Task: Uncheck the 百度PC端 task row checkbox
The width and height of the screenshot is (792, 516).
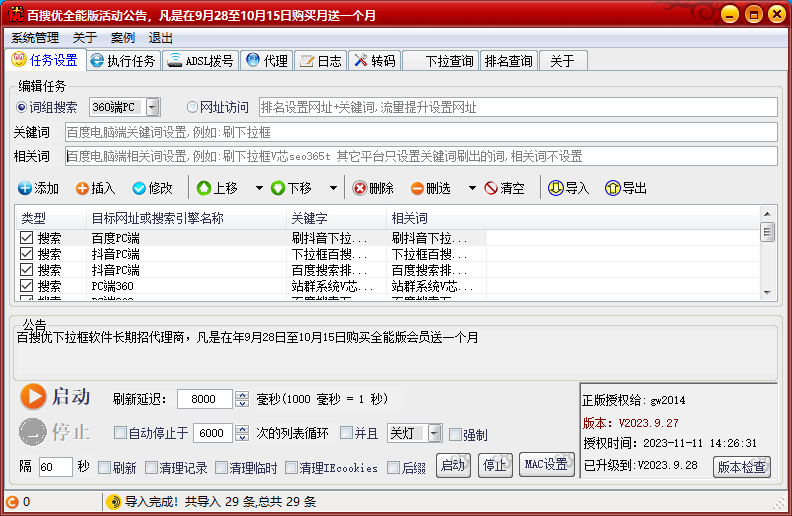Action: (x=26, y=237)
